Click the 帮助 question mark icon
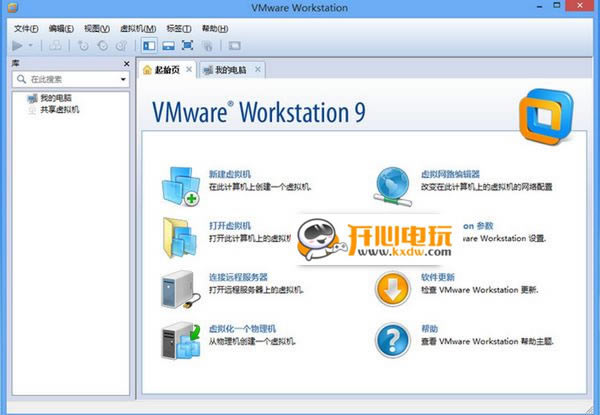The width and height of the screenshot is (600, 415). tap(392, 340)
